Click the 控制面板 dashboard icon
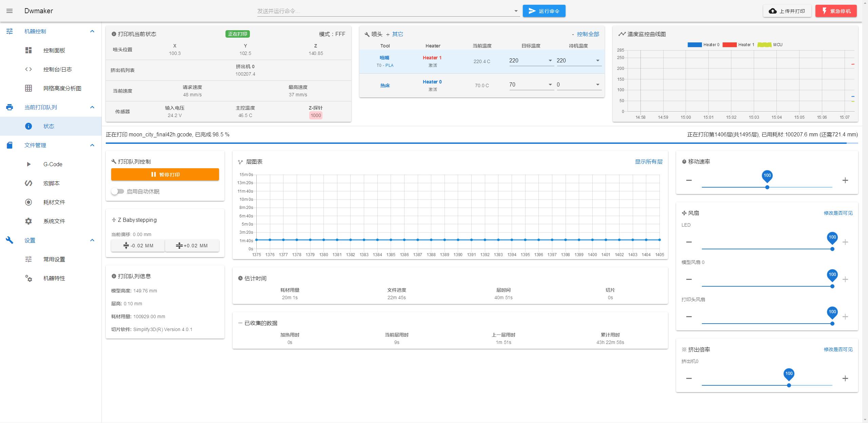The image size is (868, 423). pos(28,50)
